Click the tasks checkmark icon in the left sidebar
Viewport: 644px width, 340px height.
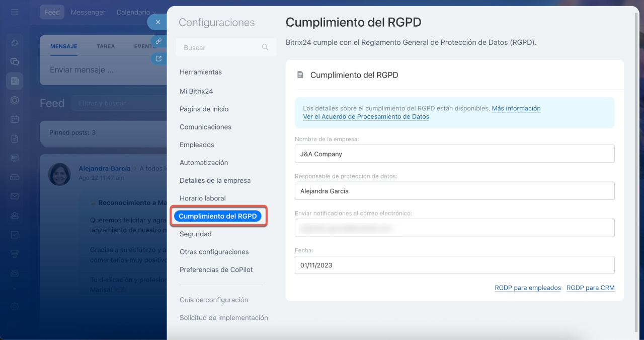pyautogui.click(x=15, y=234)
